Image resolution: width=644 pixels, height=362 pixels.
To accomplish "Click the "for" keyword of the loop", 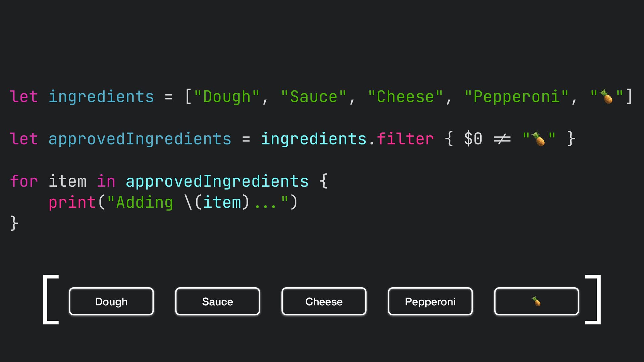I will 24,181.
